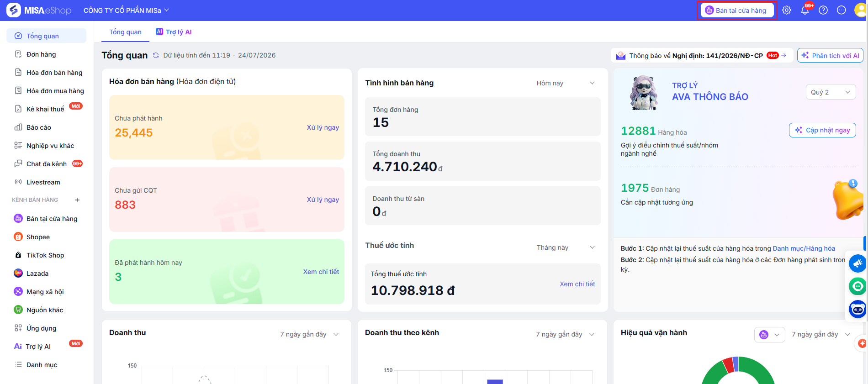868x384 pixels.
Task: Click the Livestream sidebar icon
Action: 18,182
